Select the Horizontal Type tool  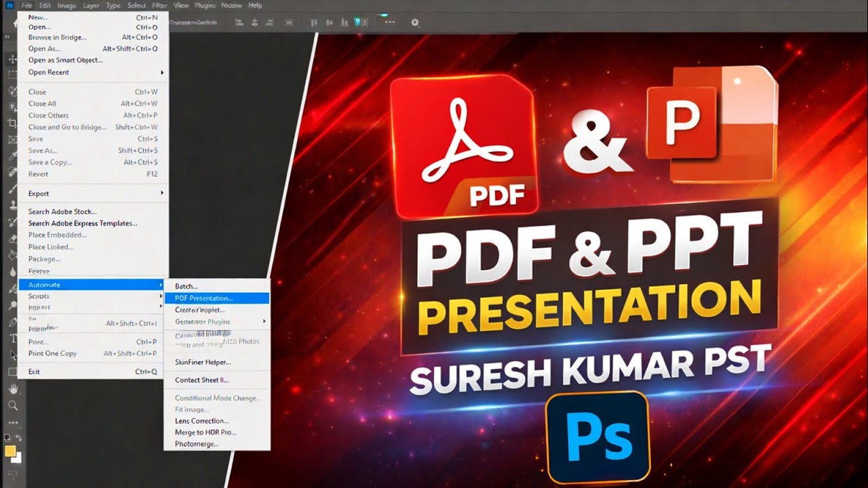pos(13,338)
